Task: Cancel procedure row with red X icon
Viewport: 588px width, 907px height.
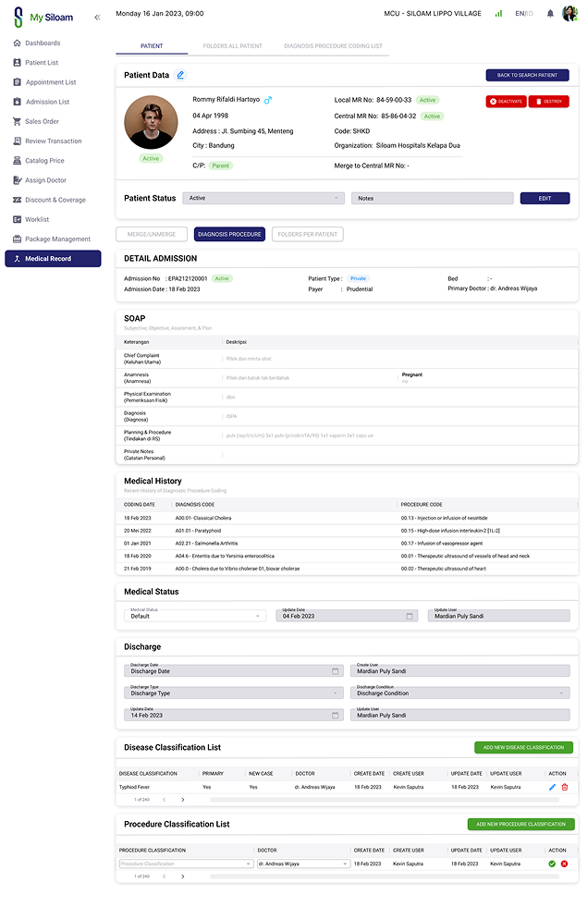Action: (564, 864)
